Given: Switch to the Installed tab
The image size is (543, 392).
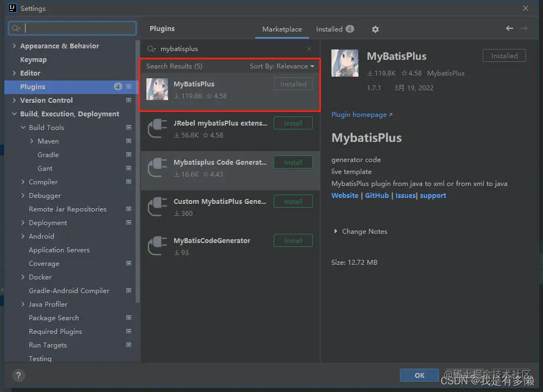Looking at the screenshot, I should pos(335,29).
